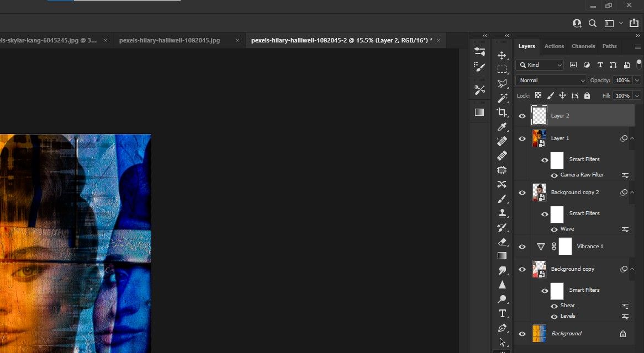
Task: Hide Layer 2 visibility eye
Action: coord(522,116)
